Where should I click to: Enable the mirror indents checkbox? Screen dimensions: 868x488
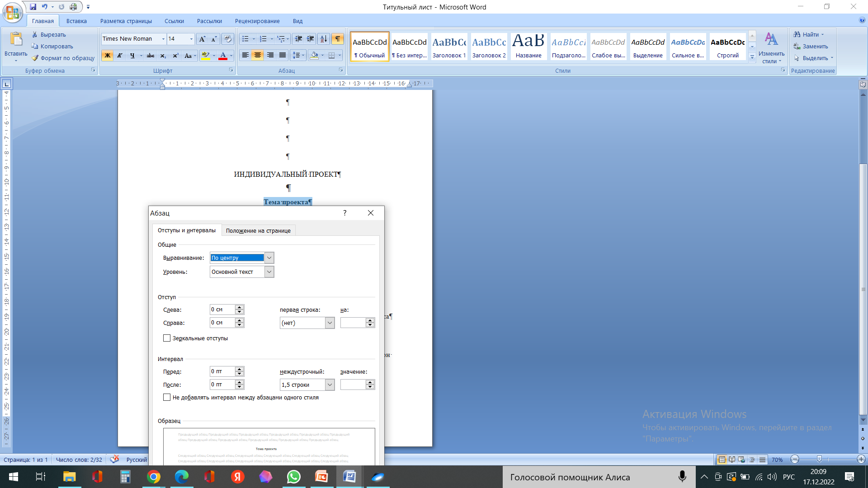pos(167,338)
